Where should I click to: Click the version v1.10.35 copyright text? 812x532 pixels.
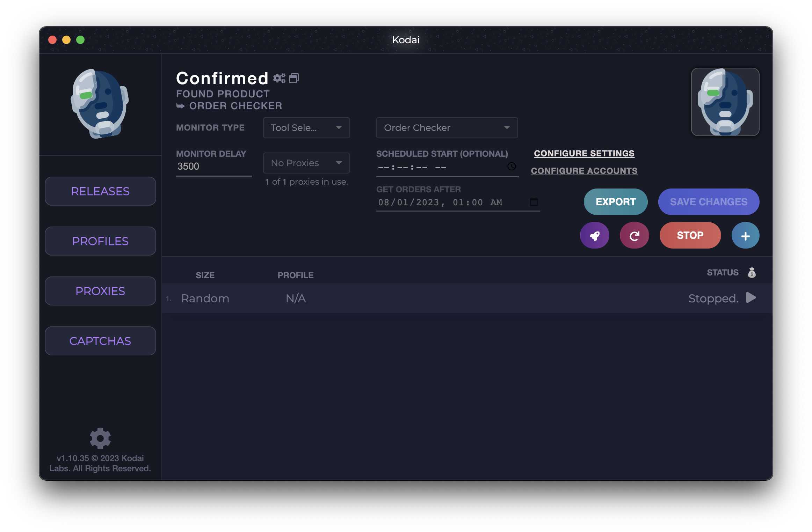click(x=100, y=463)
